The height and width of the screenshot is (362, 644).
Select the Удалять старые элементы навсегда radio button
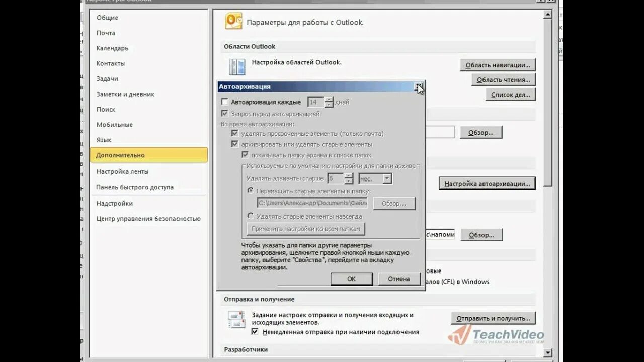[x=250, y=215]
